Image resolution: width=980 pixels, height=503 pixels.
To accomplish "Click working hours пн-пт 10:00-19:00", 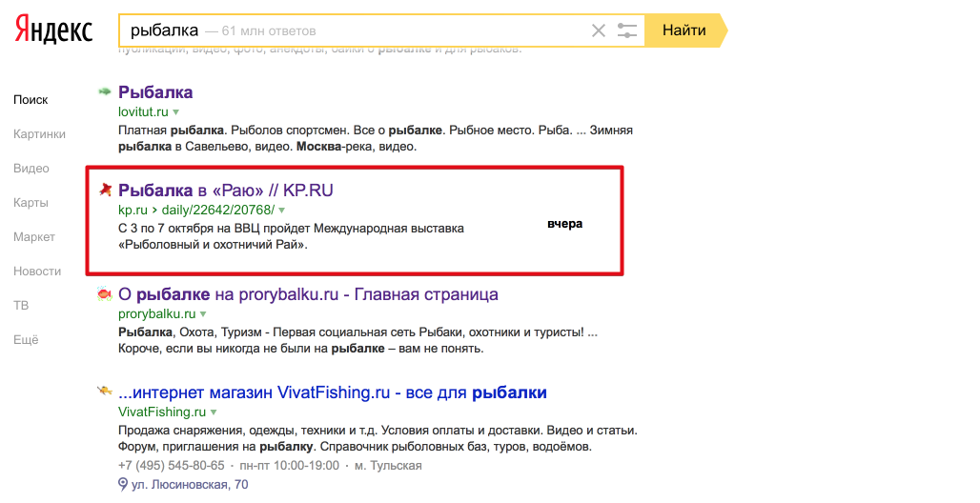I will (290, 466).
